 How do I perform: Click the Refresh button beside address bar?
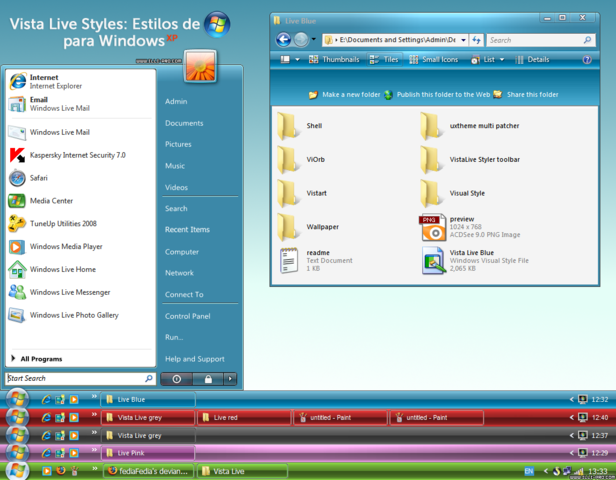point(476,40)
